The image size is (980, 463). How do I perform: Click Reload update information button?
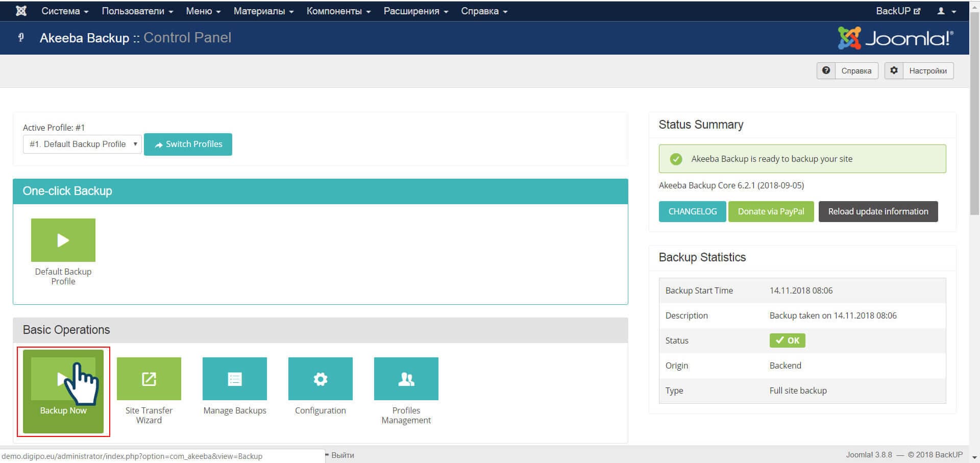[878, 211]
